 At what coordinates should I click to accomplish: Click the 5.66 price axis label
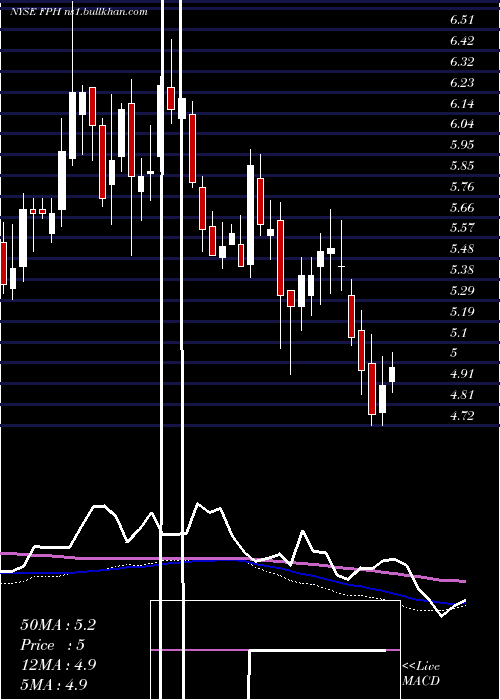coord(462,208)
